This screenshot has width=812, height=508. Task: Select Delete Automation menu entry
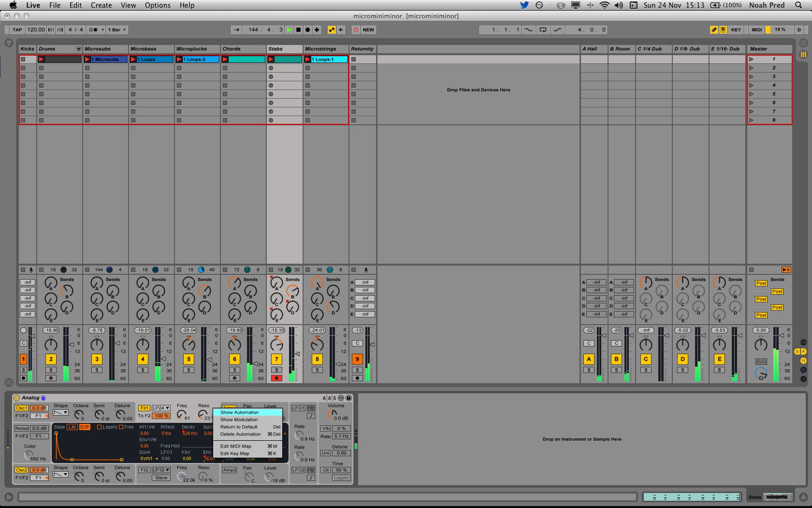point(247,434)
